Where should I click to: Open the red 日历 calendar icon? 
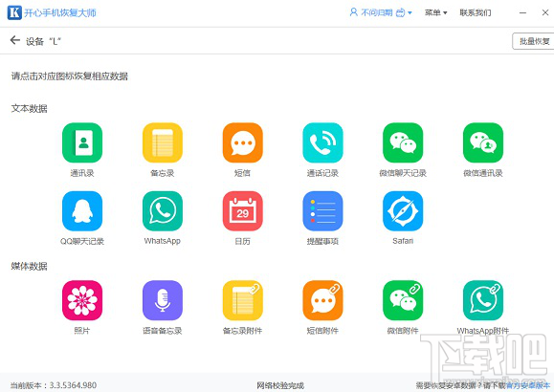tap(243, 211)
